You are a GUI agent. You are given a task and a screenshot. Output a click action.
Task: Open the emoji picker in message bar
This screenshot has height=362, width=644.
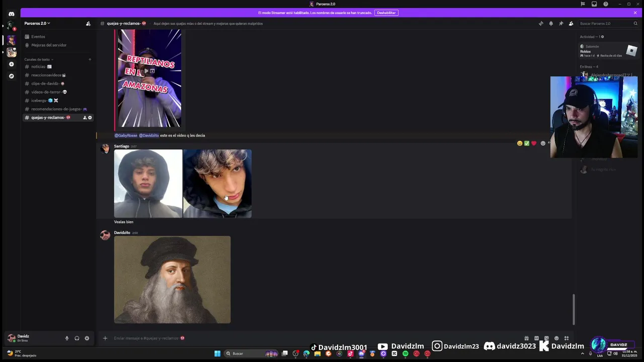coord(556,338)
